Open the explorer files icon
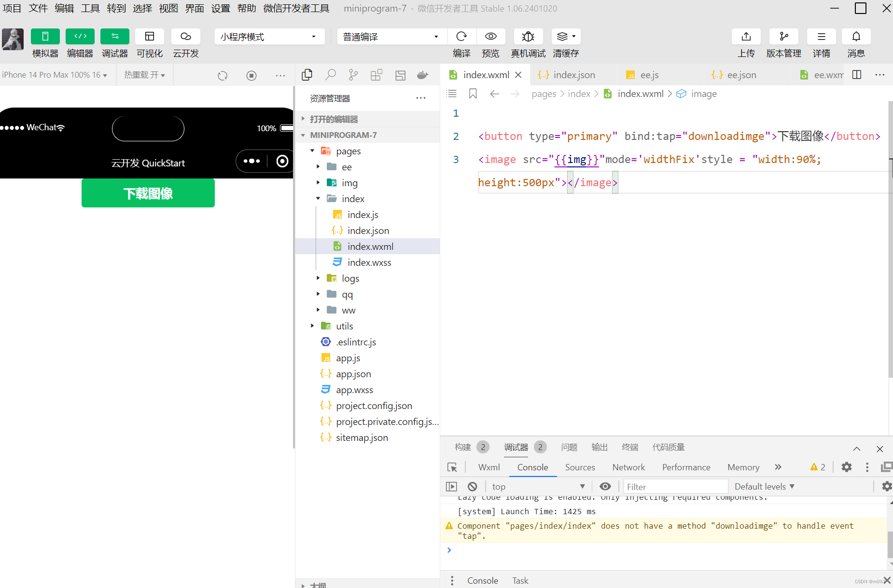The width and height of the screenshot is (893, 588). tap(307, 75)
